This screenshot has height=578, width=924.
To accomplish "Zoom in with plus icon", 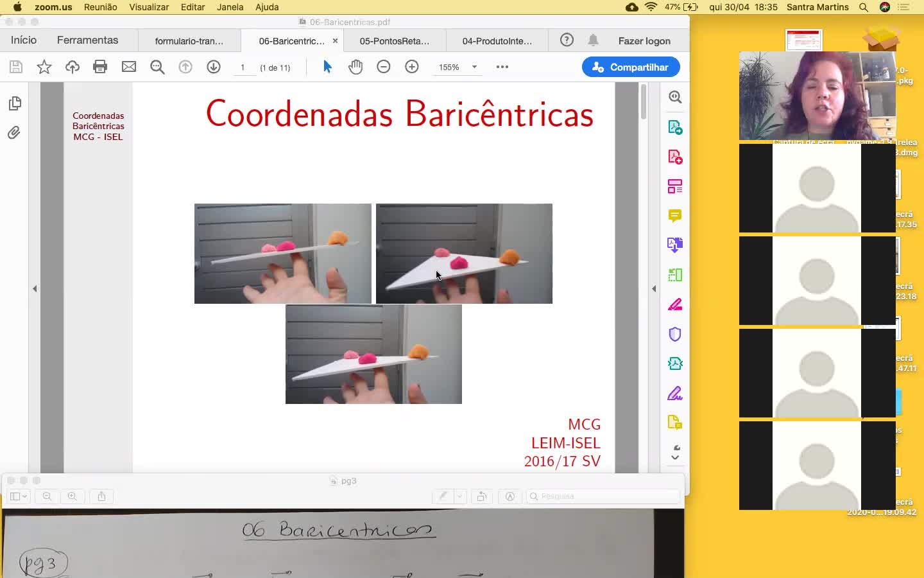I will [412, 67].
